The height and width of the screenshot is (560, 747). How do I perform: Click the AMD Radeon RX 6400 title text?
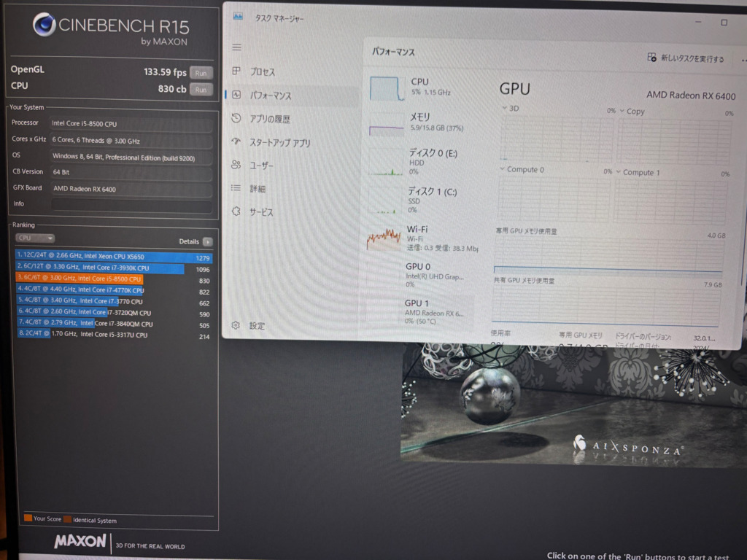[691, 96]
